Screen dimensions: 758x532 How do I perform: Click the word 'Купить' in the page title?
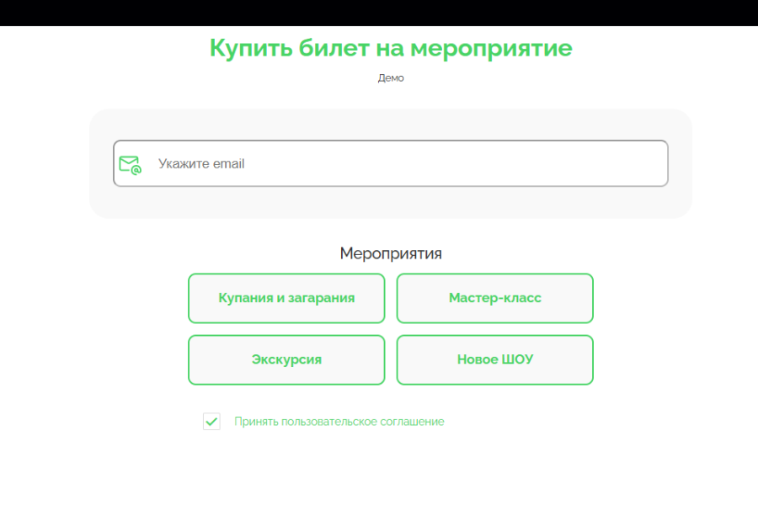coord(250,48)
